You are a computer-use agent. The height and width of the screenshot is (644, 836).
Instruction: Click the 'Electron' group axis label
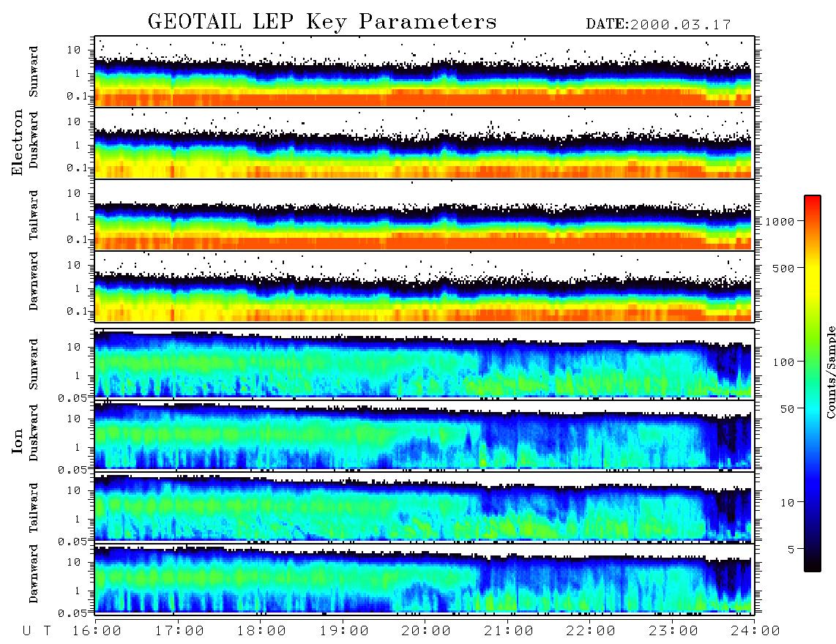click(x=18, y=143)
